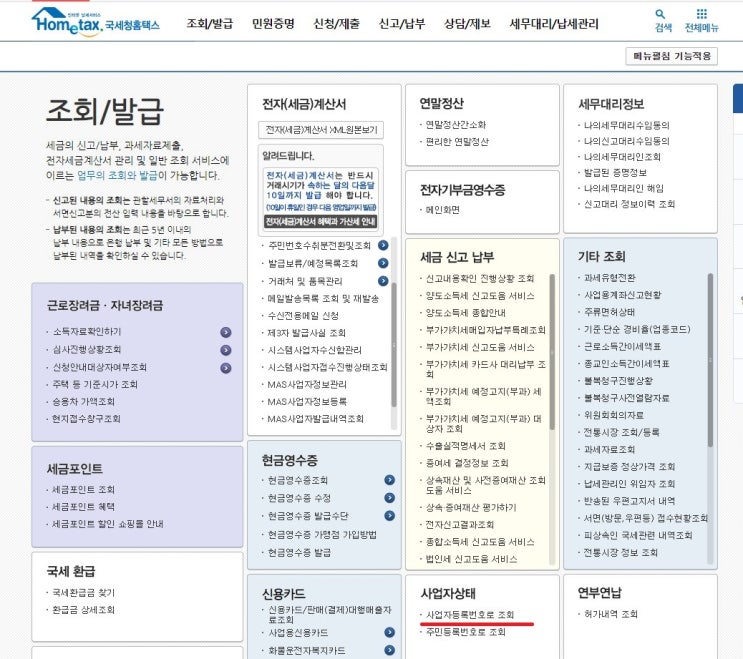Image resolution: width=743 pixels, height=659 pixels.
Task: Click the Hometax logo
Action: tap(95, 21)
